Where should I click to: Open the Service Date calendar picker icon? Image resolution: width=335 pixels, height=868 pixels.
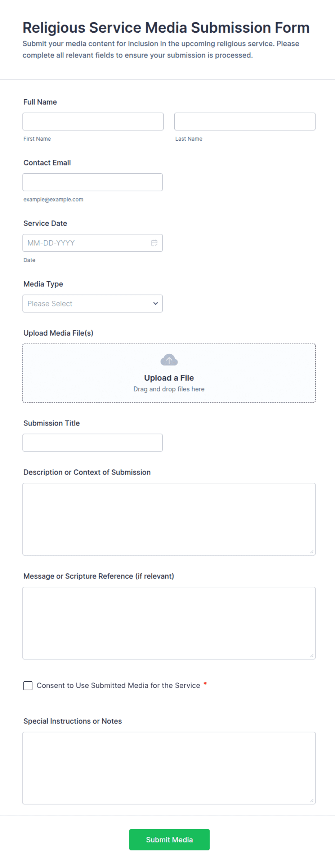coord(154,243)
